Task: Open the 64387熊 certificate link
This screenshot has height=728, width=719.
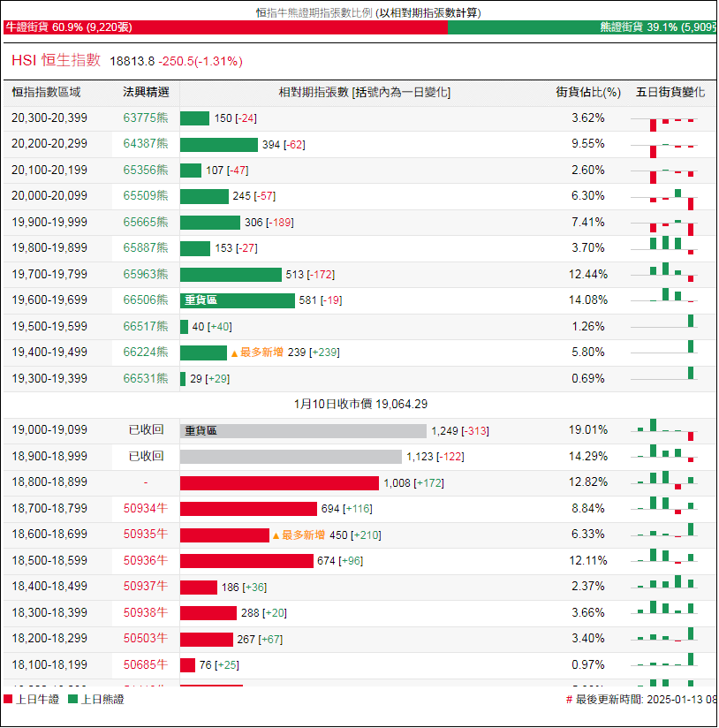Action: 146,144
